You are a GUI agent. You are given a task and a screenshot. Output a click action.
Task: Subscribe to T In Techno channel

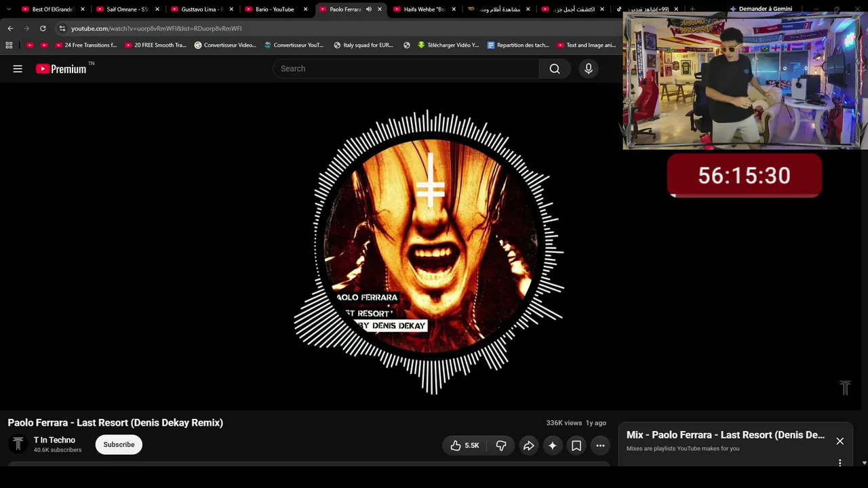[119, 445]
